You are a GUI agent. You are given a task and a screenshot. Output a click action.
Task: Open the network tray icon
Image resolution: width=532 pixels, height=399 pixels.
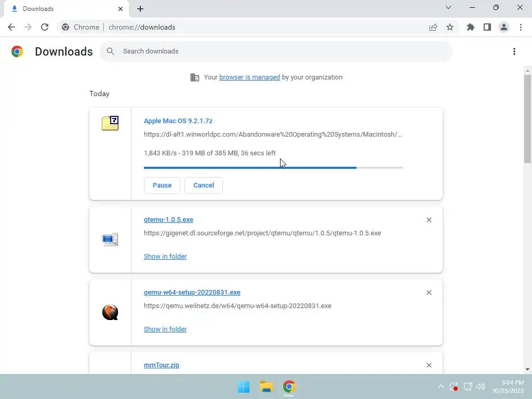point(468,387)
